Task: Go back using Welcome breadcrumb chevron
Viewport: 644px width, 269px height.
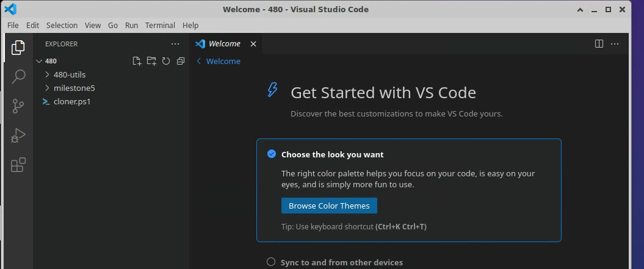Action: (x=199, y=61)
